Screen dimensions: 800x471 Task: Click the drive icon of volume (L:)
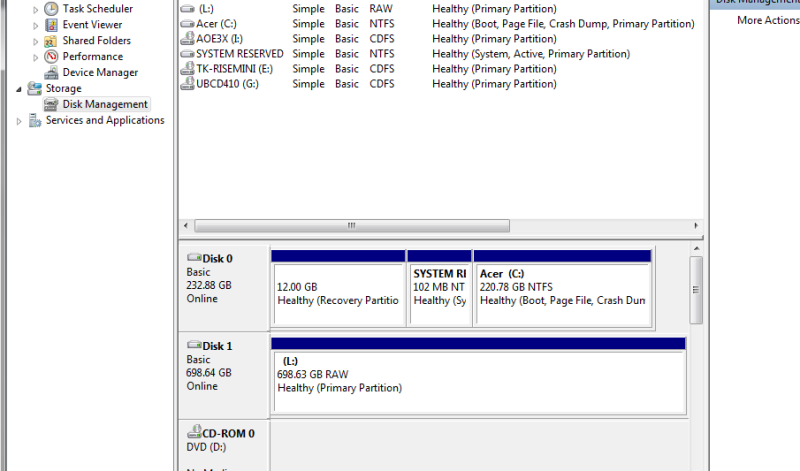(x=188, y=9)
